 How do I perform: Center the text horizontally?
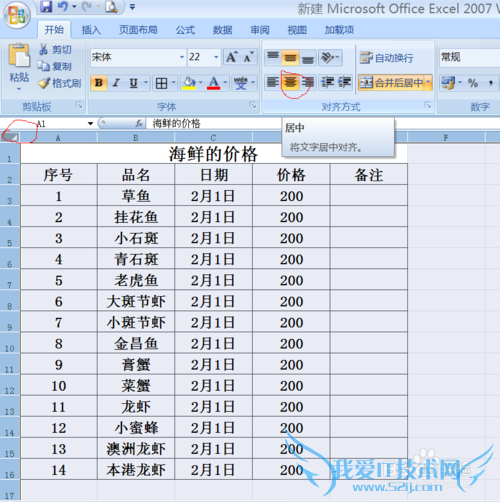(290, 82)
